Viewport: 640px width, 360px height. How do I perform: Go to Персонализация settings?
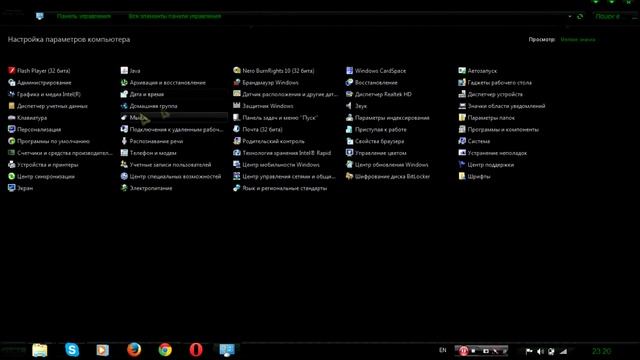[x=39, y=129]
